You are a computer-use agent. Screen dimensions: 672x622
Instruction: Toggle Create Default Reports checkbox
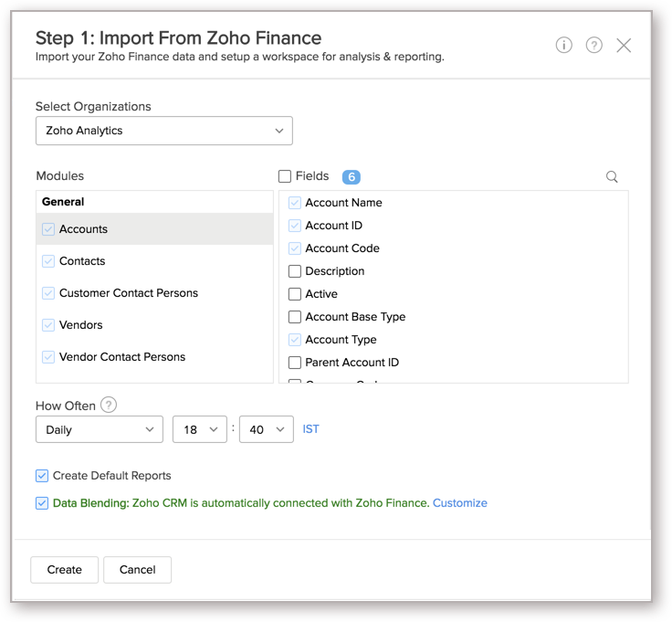click(42, 476)
